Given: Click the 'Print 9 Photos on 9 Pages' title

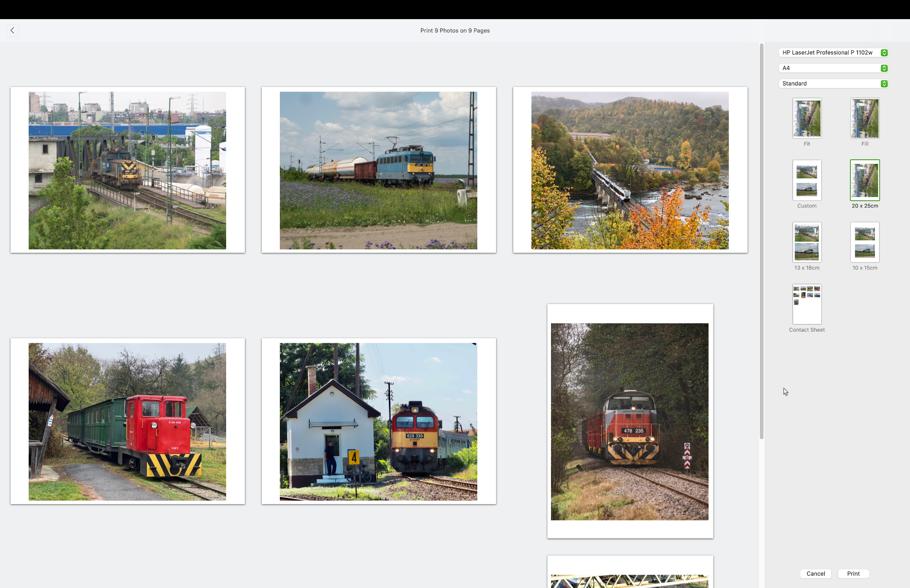Looking at the screenshot, I should [x=455, y=30].
